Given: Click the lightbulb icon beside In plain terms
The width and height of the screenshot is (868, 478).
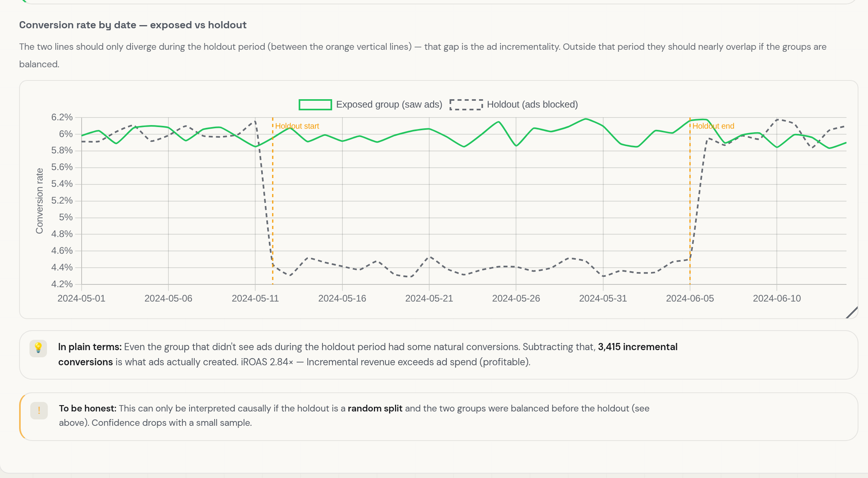Looking at the screenshot, I should [38, 348].
